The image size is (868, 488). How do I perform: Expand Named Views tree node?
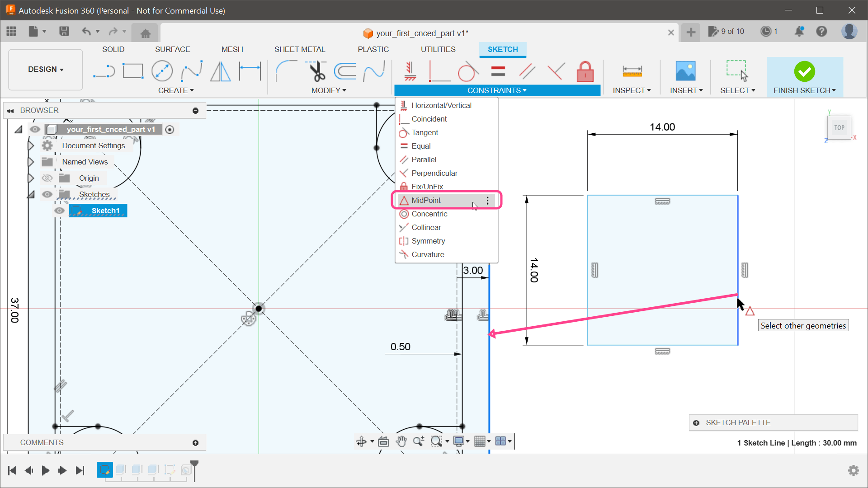point(31,162)
